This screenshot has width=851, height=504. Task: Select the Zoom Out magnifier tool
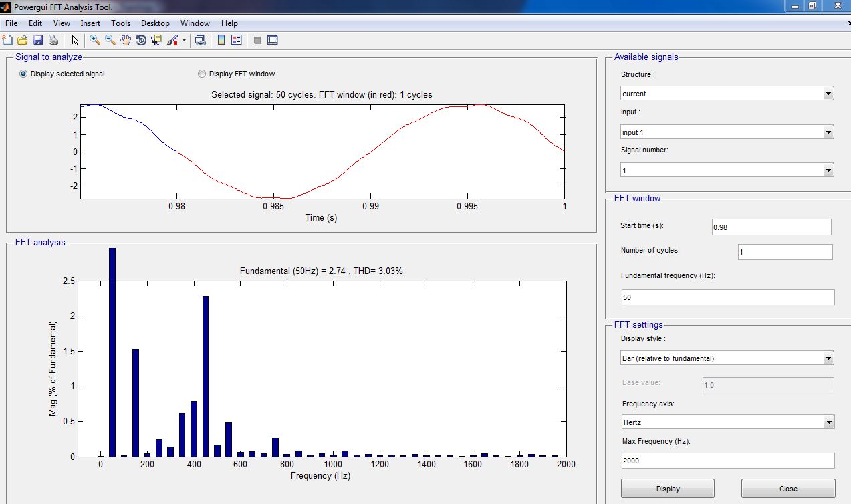(x=110, y=41)
